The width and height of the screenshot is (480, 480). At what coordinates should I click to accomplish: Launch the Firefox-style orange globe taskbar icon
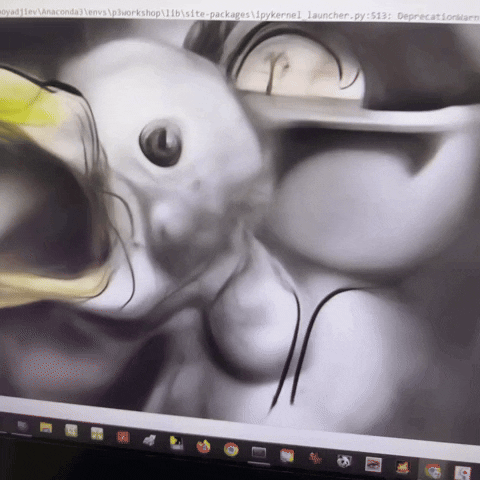[x=203, y=446]
